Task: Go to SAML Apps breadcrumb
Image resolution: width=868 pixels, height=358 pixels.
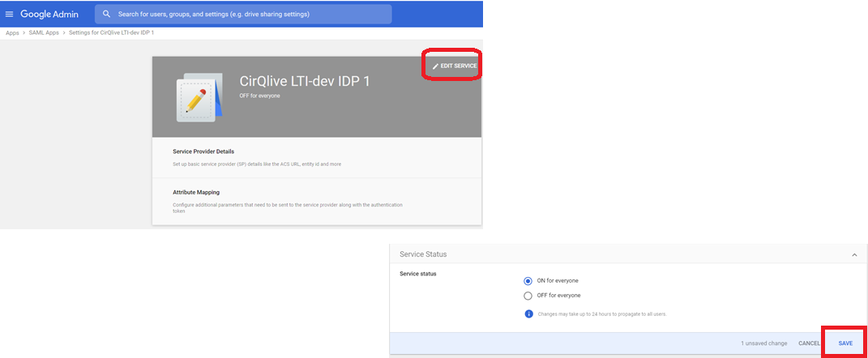Action: point(44,32)
